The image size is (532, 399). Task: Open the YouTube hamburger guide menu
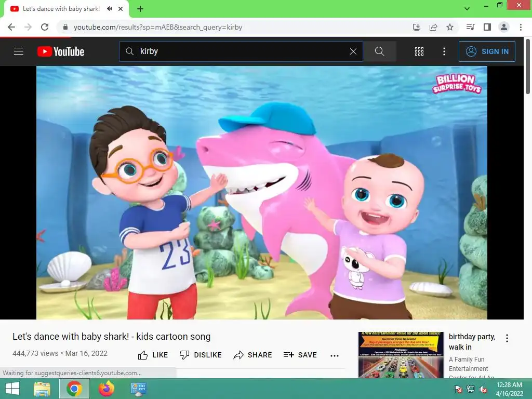(x=19, y=51)
